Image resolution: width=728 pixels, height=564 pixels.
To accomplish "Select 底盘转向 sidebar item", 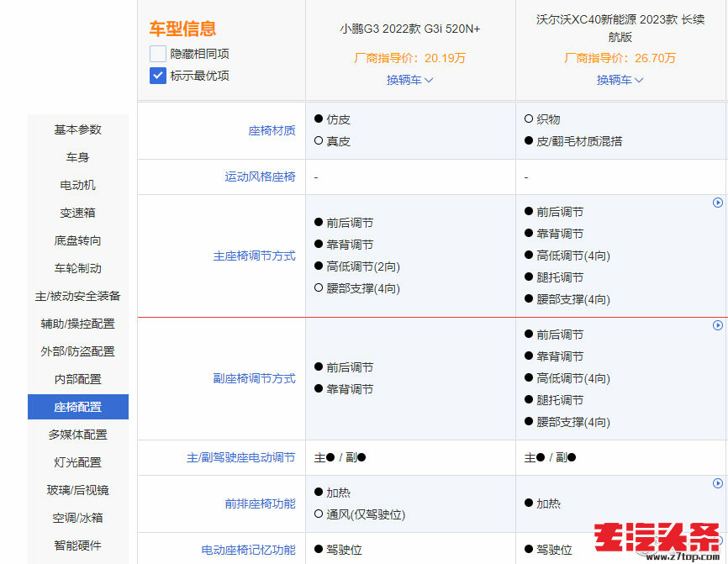I will (78, 240).
